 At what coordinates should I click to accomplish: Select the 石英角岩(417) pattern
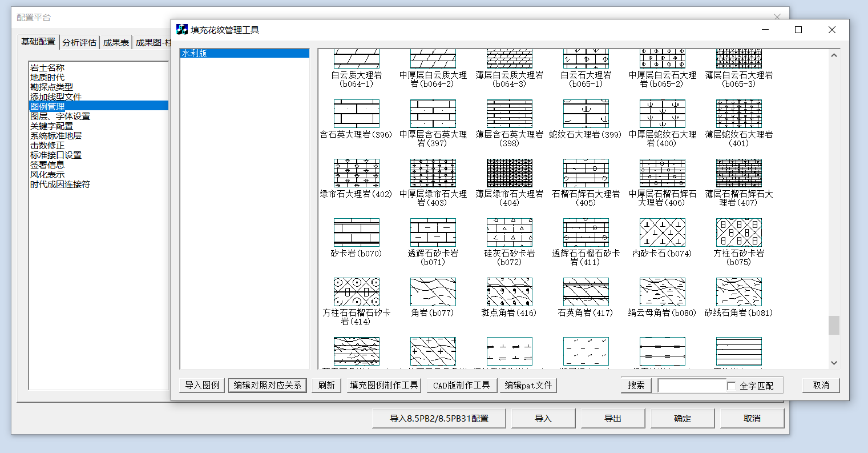[586, 292]
